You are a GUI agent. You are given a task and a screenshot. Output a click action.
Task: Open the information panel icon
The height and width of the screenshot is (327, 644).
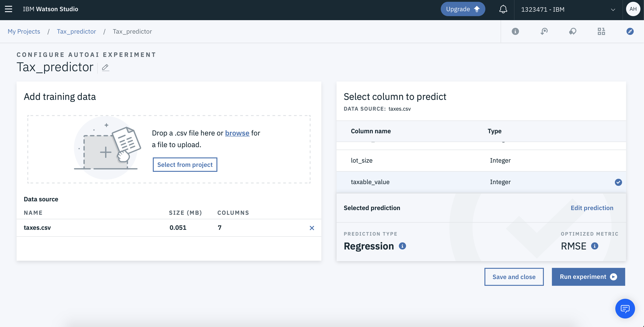pos(515,32)
